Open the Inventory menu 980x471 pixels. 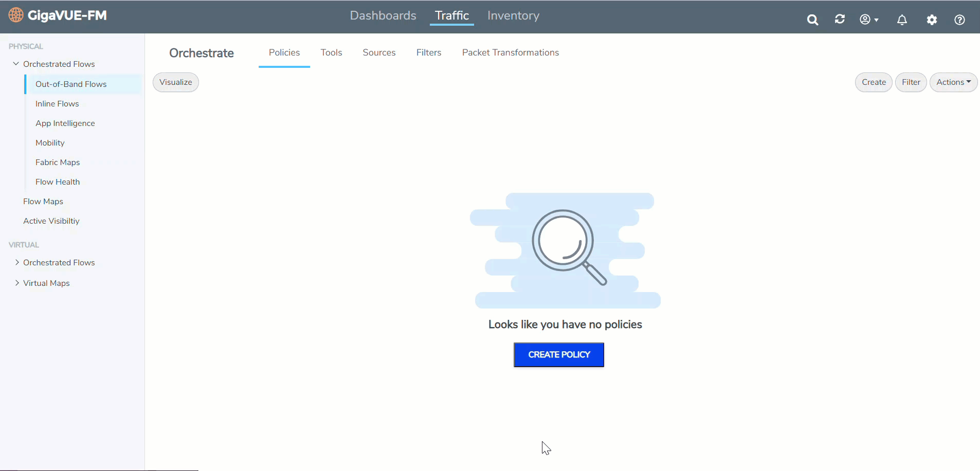(x=513, y=16)
